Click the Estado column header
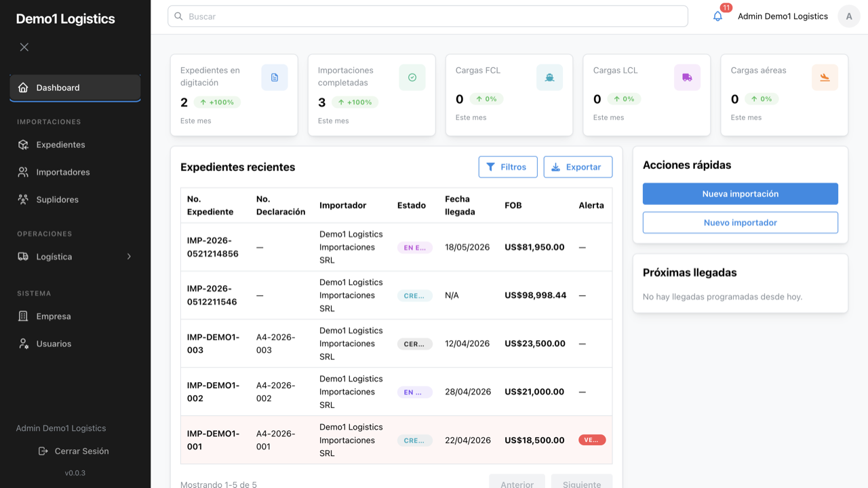This screenshot has width=868, height=488. point(412,205)
